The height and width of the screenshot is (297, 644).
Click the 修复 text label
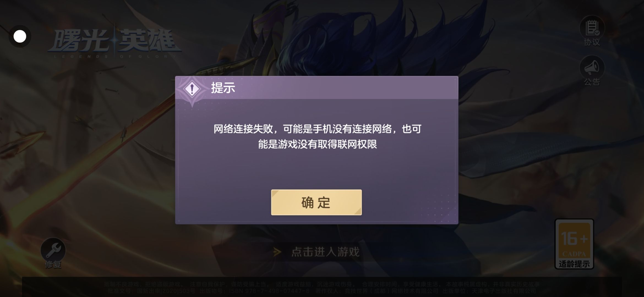(x=53, y=265)
